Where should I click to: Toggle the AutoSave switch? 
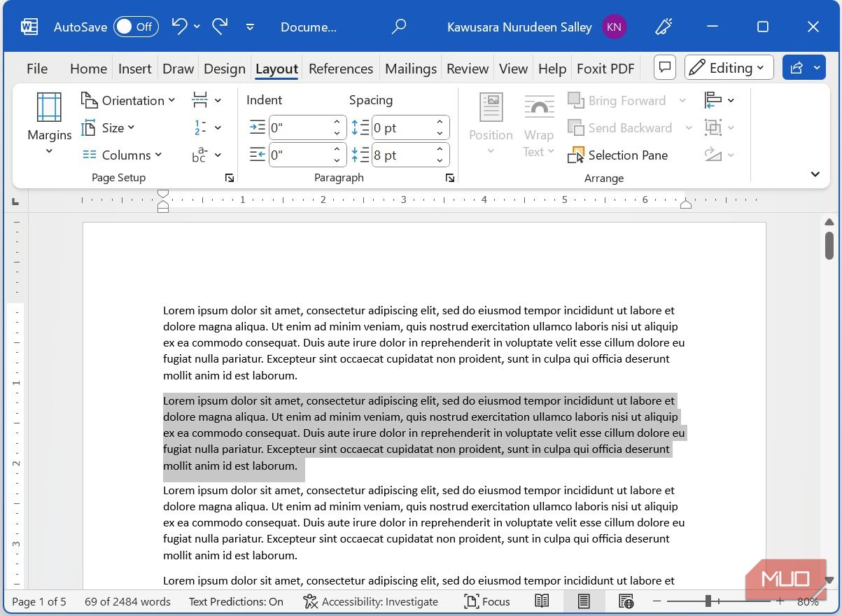(136, 27)
